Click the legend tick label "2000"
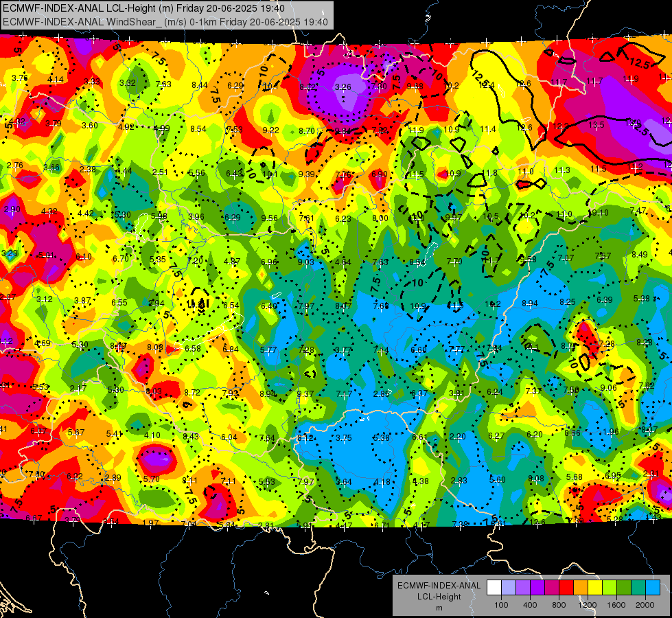The image size is (672, 618). coord(645,605)
